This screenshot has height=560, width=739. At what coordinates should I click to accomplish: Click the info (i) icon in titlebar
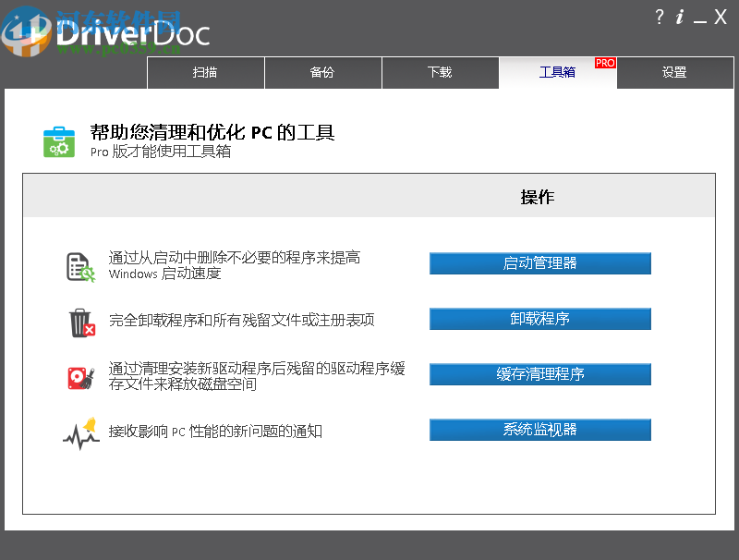coord(681,16)
